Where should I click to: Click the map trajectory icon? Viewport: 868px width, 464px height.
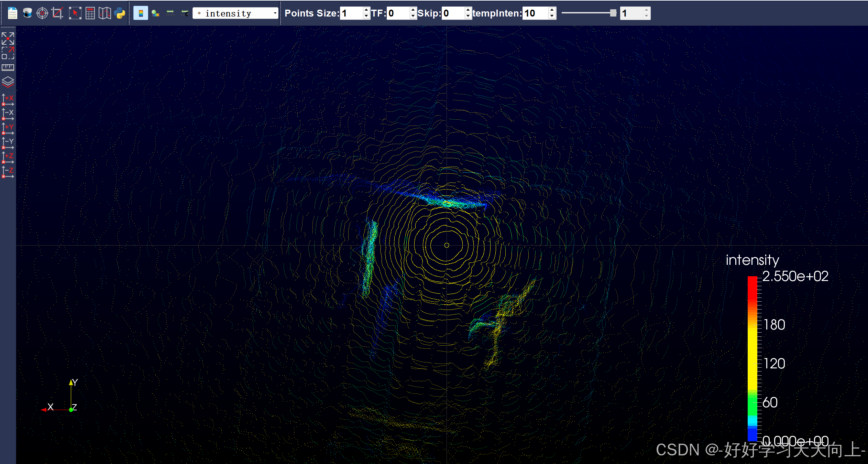[x=105, y=13]
